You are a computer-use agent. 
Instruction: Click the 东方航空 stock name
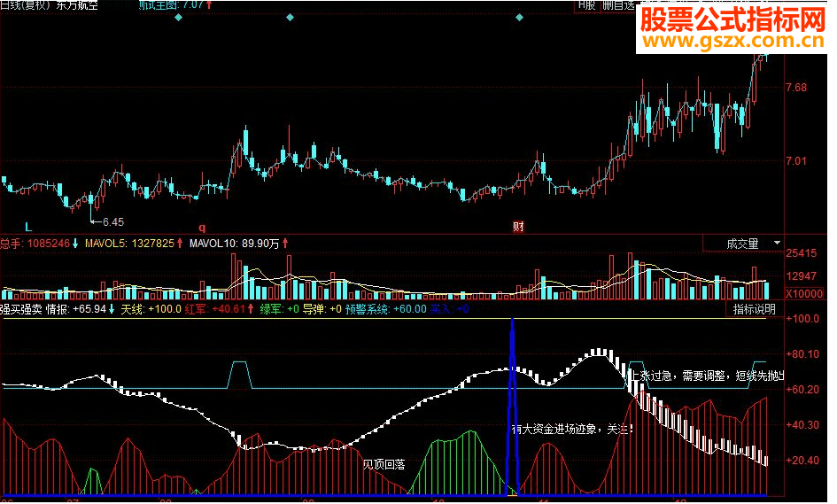pos(78,5)
